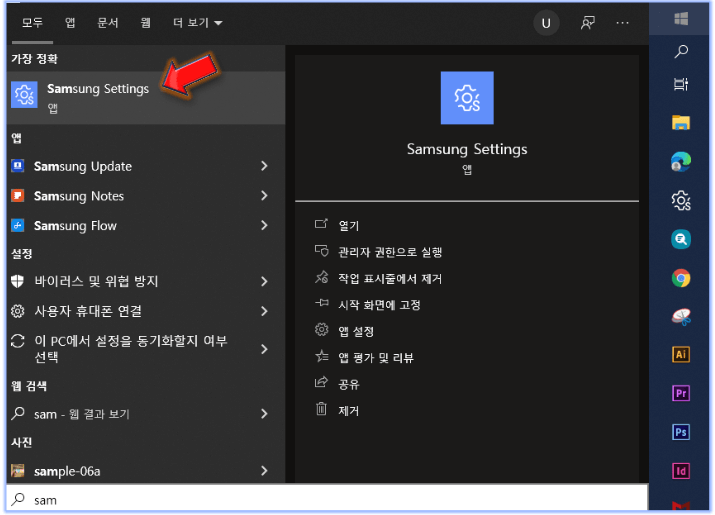This screenshot has width=715, height=515.
Task: Expand Samsung Notes result chevron
Action: (264, 196)
